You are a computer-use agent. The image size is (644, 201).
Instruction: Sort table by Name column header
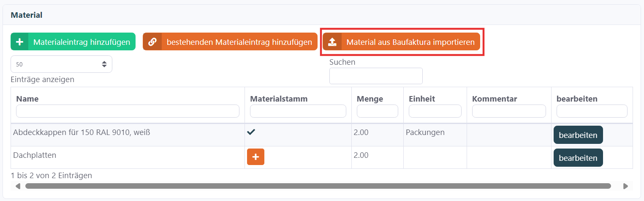pos(27,99)
